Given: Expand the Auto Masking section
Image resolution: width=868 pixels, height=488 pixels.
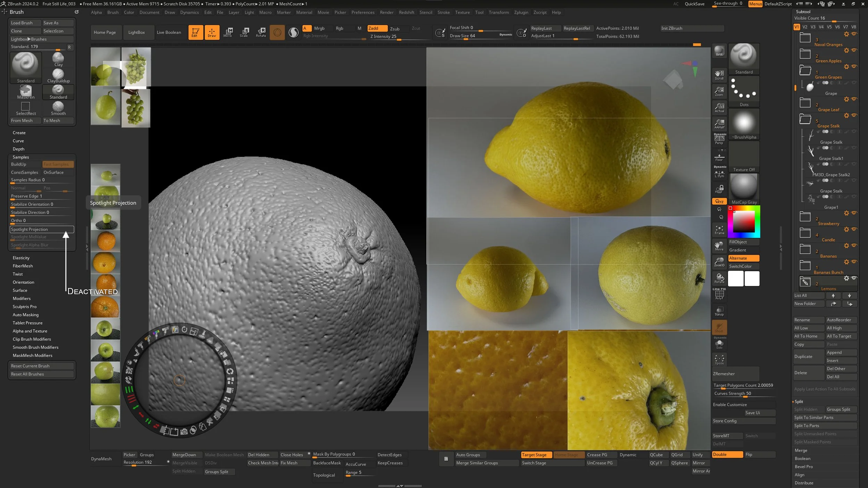Looking at the screenshot, I should click(26, 315).
